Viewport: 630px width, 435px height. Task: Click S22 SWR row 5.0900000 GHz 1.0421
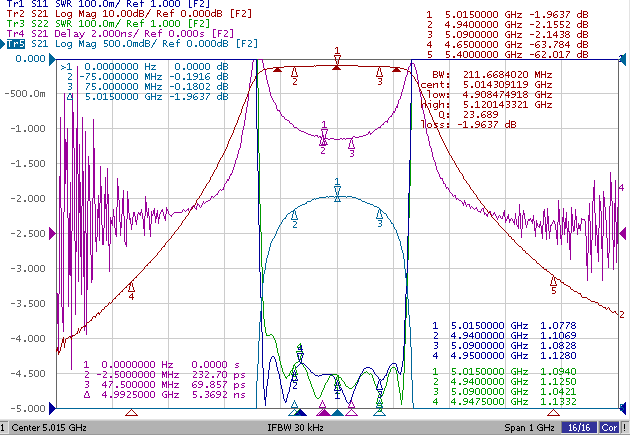(x=504, y=392)
